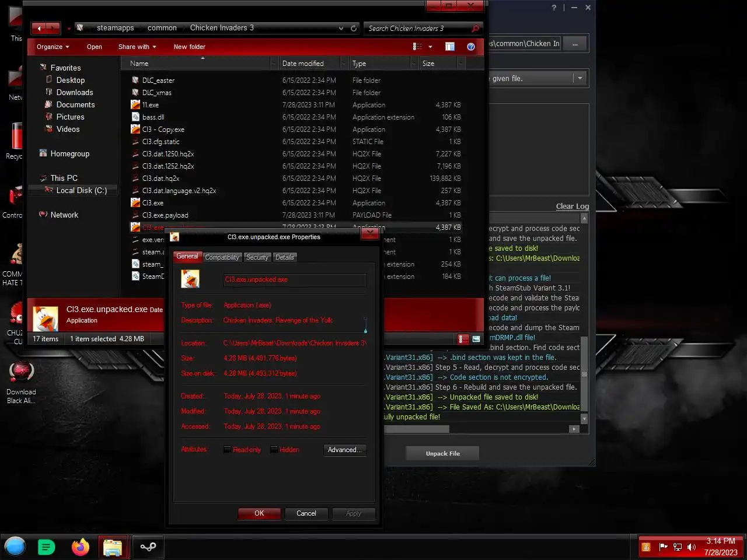This screenshot has width=747, height=560.
Task: Click the Steamless log vertical scrollbar thumb
Action: 584,374
